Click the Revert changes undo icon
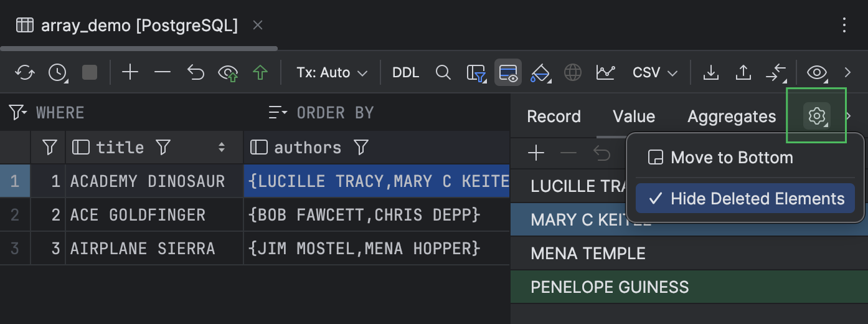The width and height of the screenshot is (868, 324). [196, 72]
